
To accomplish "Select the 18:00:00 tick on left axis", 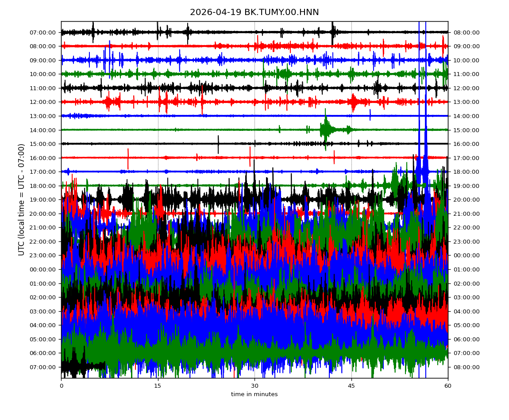I will (x=43, y=186).
